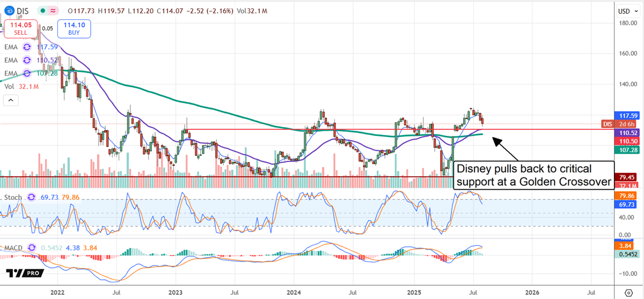Click the MACD value 4.38 in legend
The height and width of the screenshot is (299, 644).
click(x=74, y=249)
